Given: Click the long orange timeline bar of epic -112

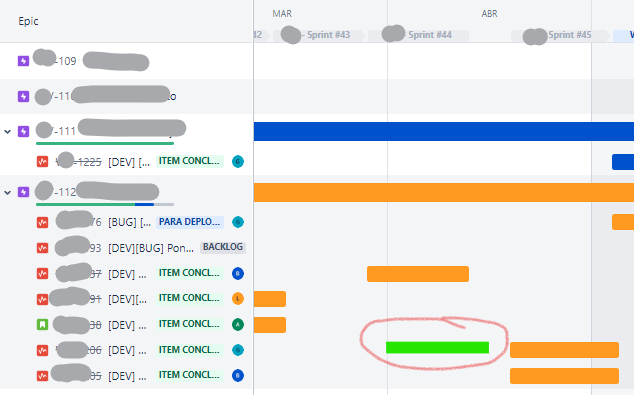Looking at the screenshot, I should click(x=444, y=192).
